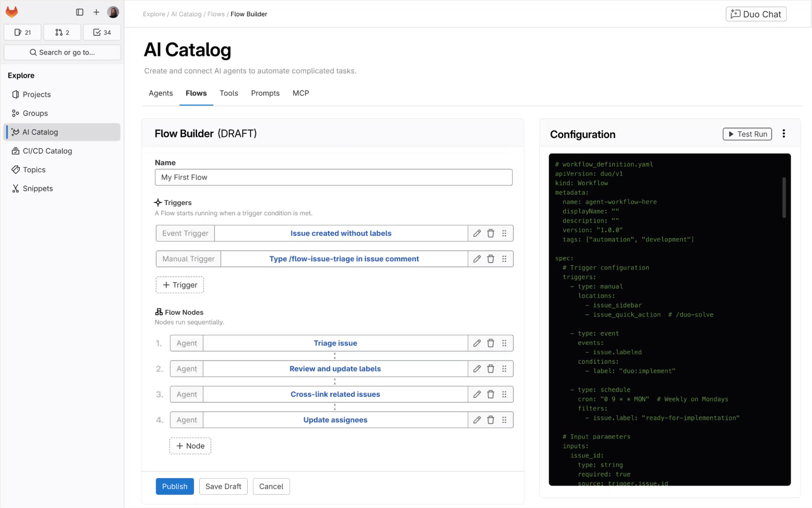Screen dimensions: 812x508
Task: Start a Test Run
Action: click(x=747, y=134)
